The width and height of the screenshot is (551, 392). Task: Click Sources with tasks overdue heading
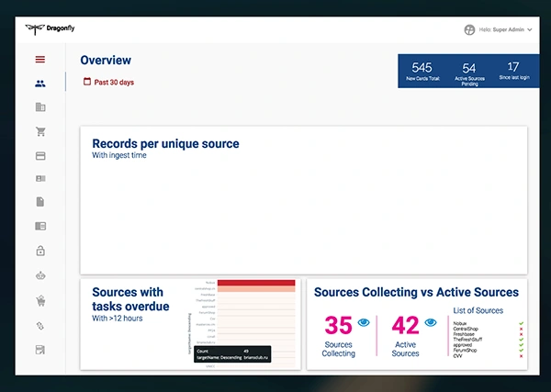tap(130, 299)
